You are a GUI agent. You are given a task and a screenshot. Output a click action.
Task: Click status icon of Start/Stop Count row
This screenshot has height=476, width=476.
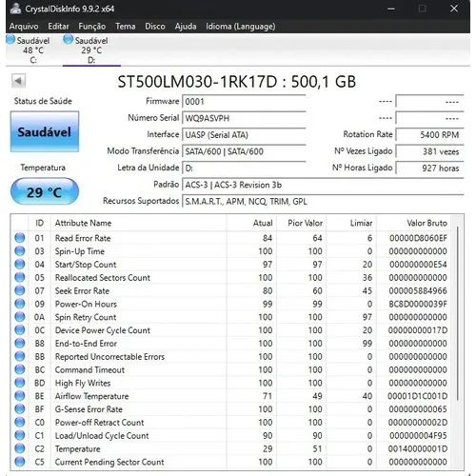pos(20,264)
